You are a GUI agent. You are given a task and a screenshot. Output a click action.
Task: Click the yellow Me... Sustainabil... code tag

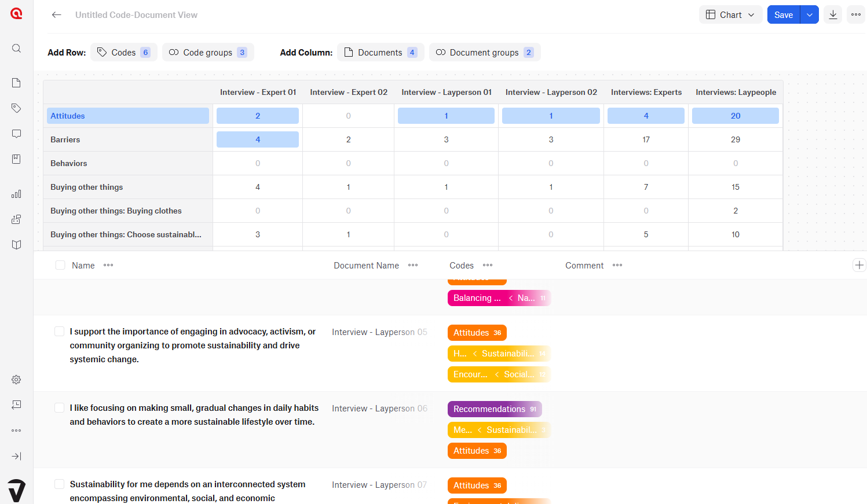tap(499, 430)
